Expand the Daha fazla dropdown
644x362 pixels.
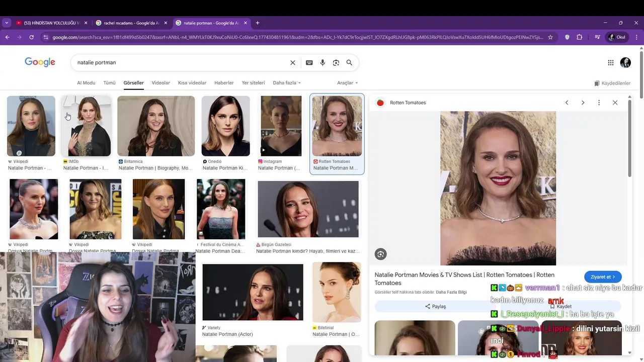(x=287, y=83)
